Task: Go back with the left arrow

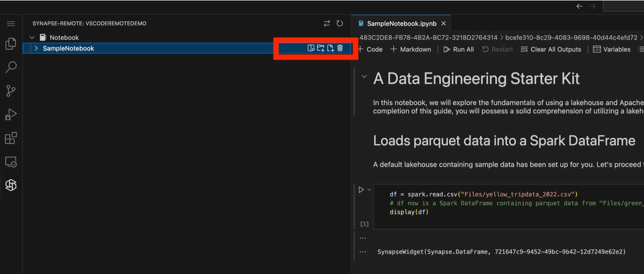Action: (580, 6)
